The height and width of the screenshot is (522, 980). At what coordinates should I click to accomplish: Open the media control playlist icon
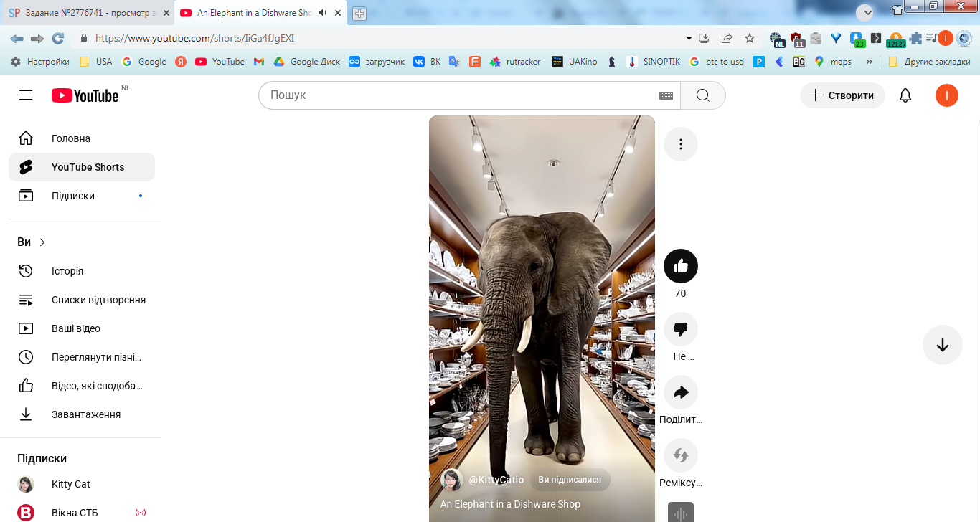click(931, 38)
